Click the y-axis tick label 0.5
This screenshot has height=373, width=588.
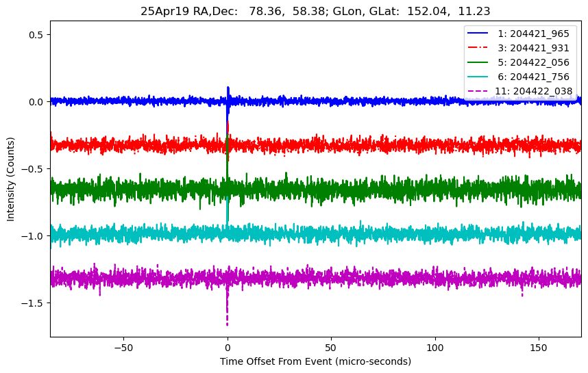coord(36,35)
